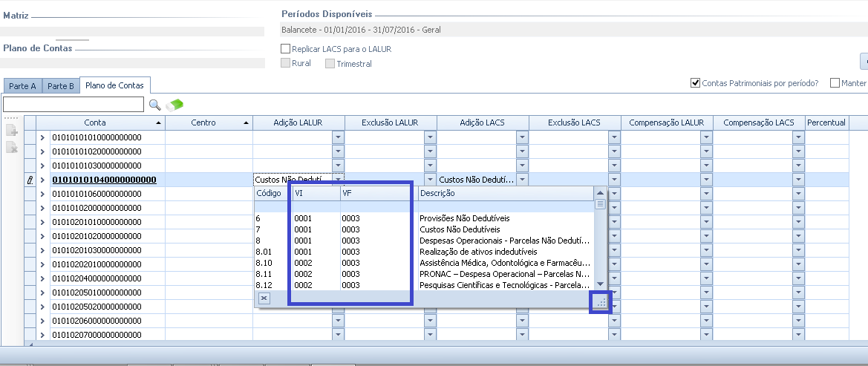Click the Conta column sort arrow

(159, 122)
